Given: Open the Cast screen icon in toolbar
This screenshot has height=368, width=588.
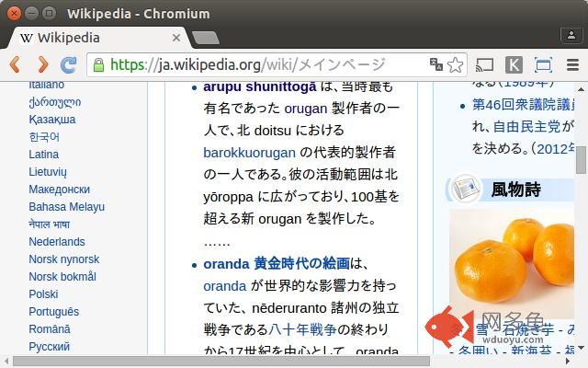Looking at the screenshot, I should 484,65.
